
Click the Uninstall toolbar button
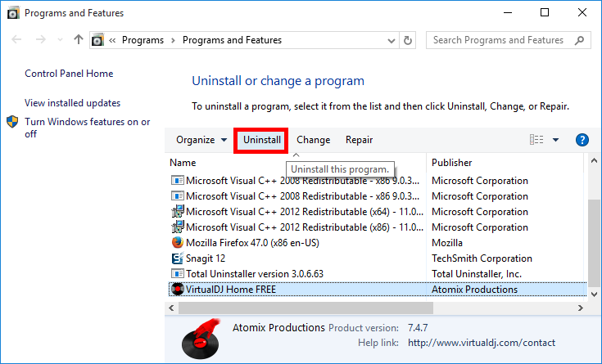click(261, 140)
